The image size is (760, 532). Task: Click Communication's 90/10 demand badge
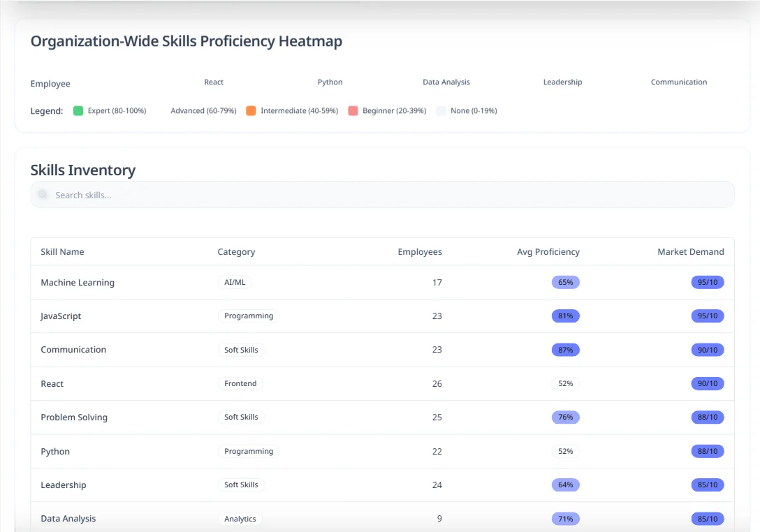point(708,350)
